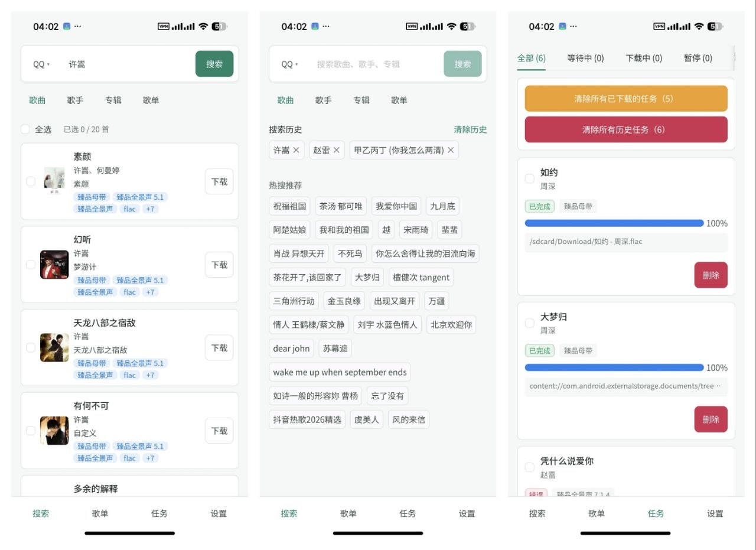Tap the dark green 搜索 button next to 许嵩
The height and width of the screenshot is (550, 756).
pyautogui.click(x=214, y=64)
